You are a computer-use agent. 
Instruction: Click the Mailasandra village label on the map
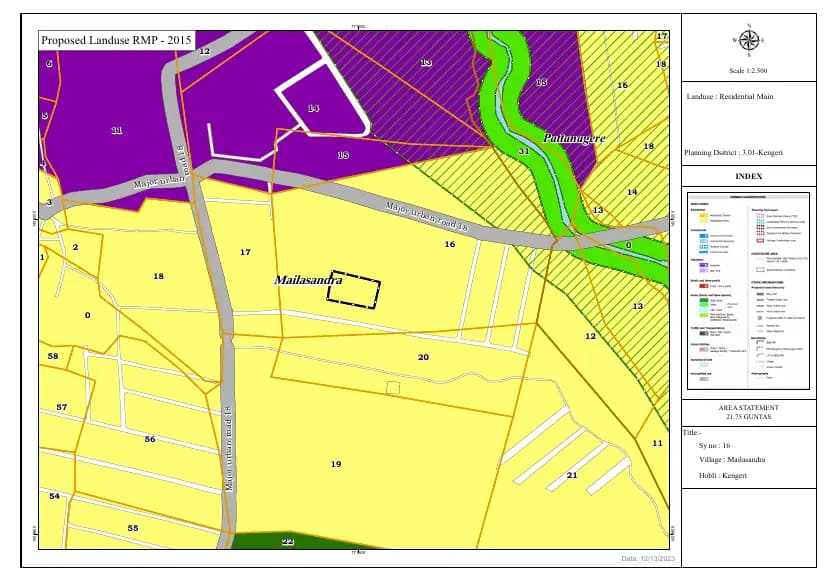click(308, 280)
